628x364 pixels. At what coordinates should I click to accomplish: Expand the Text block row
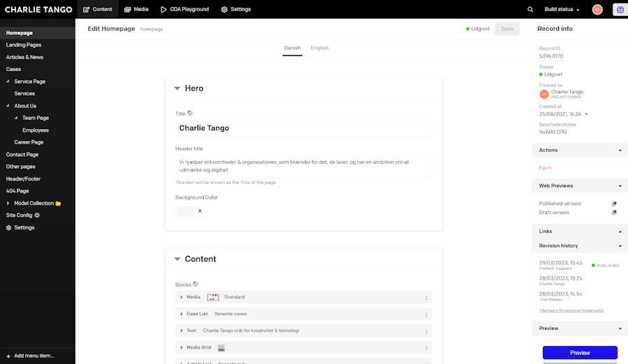coord(181,331)
